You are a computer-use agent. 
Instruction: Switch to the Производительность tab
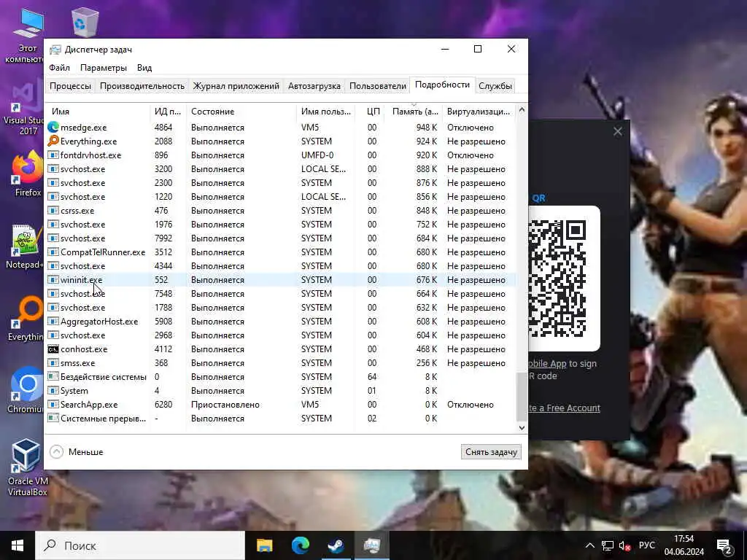142,86
